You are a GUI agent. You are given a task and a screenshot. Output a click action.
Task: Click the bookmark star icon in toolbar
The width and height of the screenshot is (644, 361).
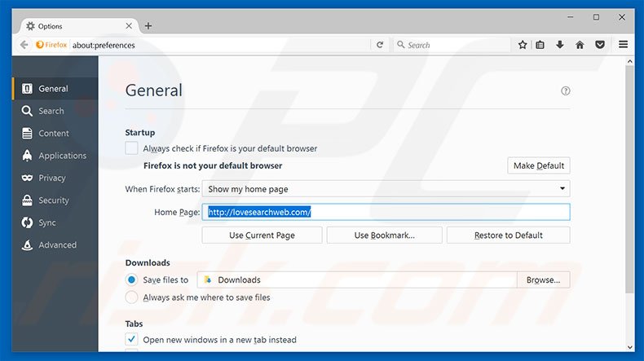click(523, 45)
